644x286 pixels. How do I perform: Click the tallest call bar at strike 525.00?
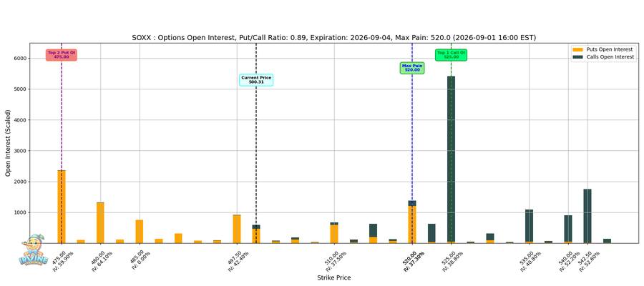(x=451, y=159)
